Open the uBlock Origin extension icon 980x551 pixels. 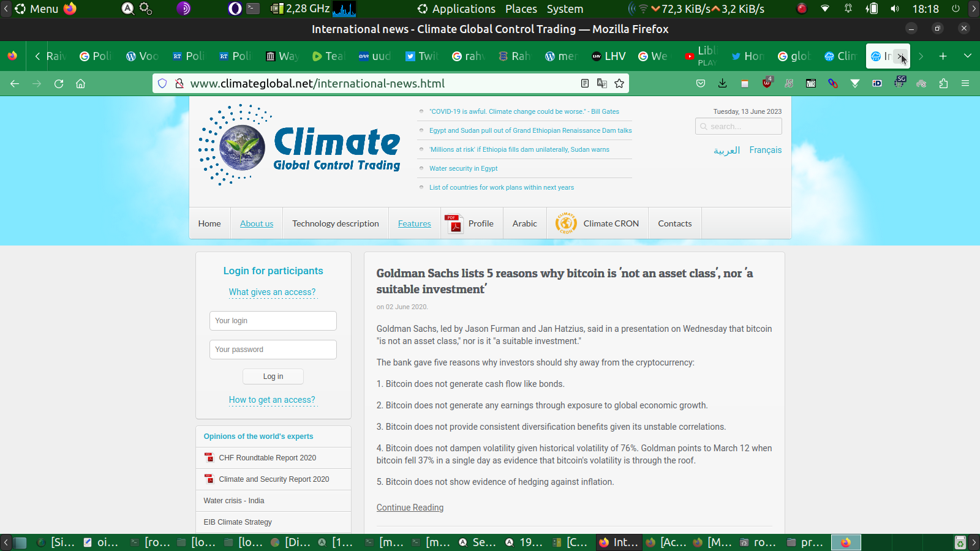pyautogui.click(x=767, y=83)
